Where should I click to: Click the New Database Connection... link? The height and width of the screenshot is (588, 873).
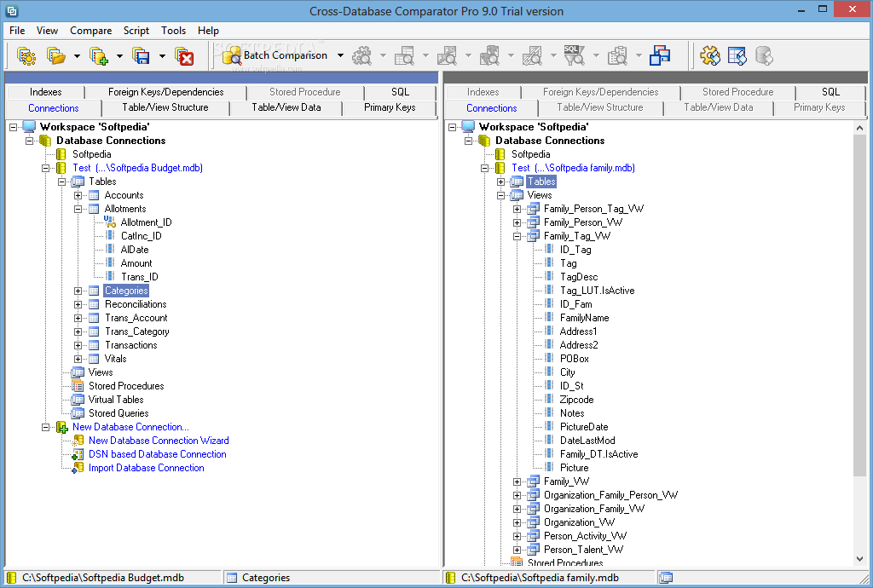[130, 427]
